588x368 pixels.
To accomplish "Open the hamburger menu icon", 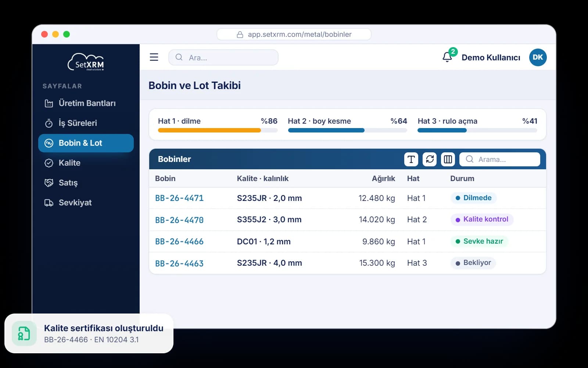I will point(154,57).
